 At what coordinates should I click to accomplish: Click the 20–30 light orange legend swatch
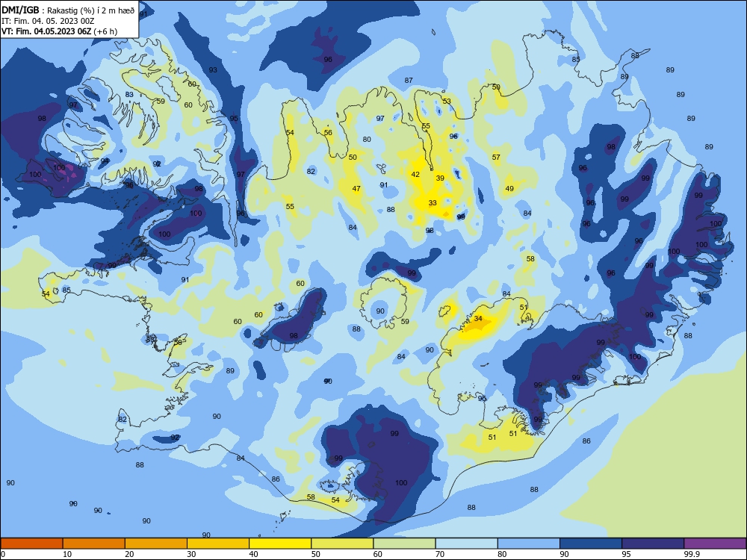[156, 544]
